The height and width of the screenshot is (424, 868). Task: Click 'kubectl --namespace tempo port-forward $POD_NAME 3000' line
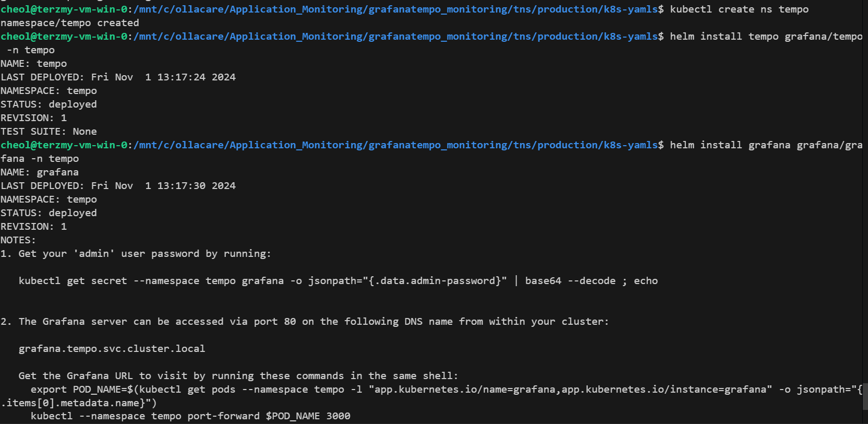coord(190,416)
